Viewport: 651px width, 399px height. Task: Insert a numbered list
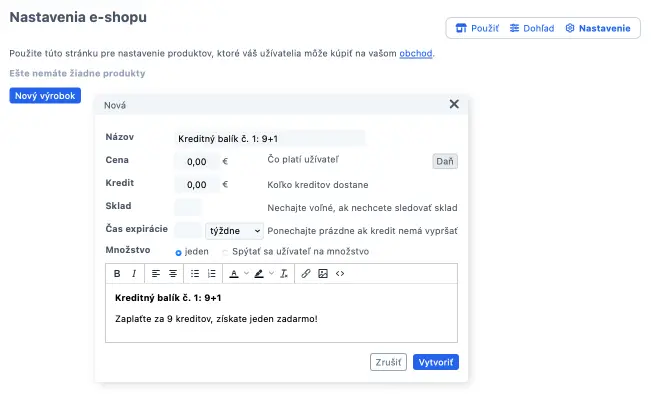[212, 274]
